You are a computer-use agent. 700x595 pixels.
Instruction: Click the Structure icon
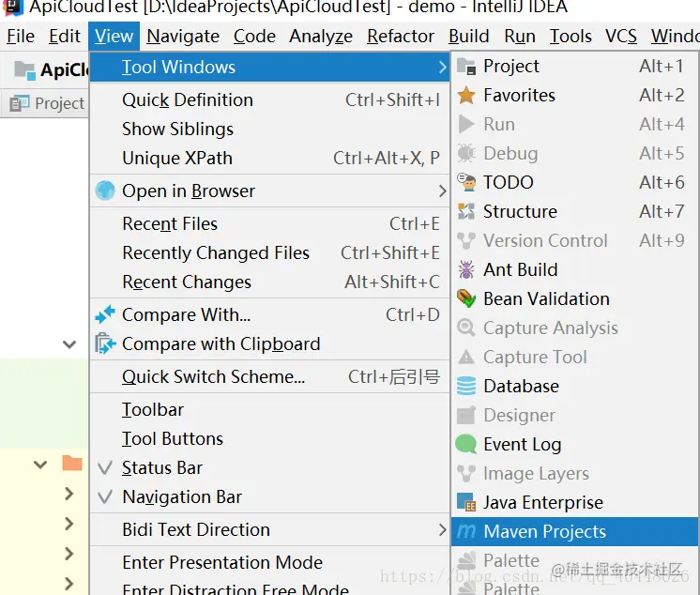point(466,211)
